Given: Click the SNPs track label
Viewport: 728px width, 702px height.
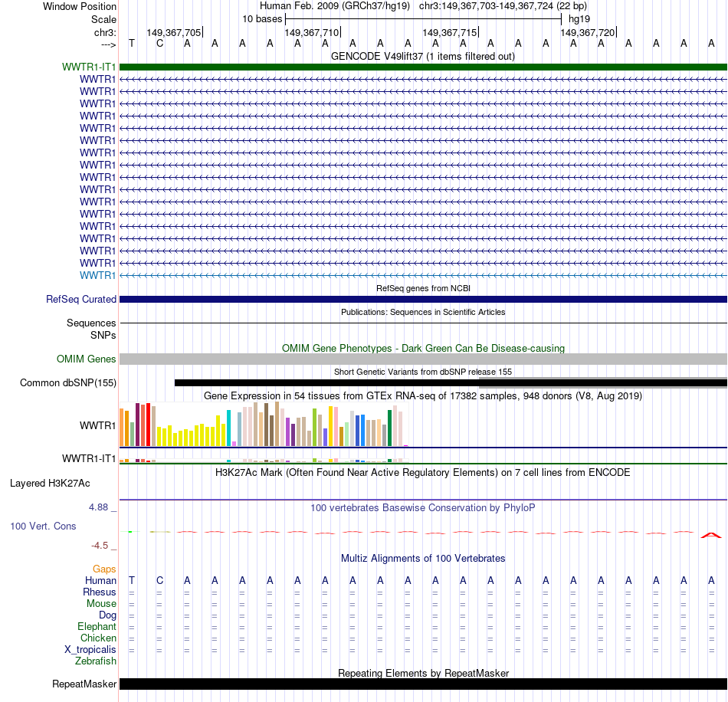Looking at the screenshot, I should 103,335.
